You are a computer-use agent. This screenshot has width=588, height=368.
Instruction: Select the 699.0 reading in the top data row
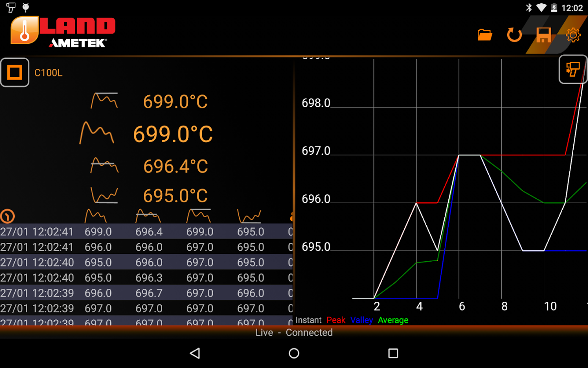point(98,231)
